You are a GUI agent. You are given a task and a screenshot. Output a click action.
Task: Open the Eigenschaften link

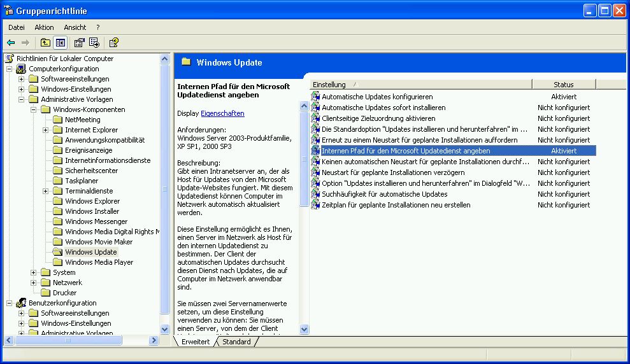click(222, 113)
